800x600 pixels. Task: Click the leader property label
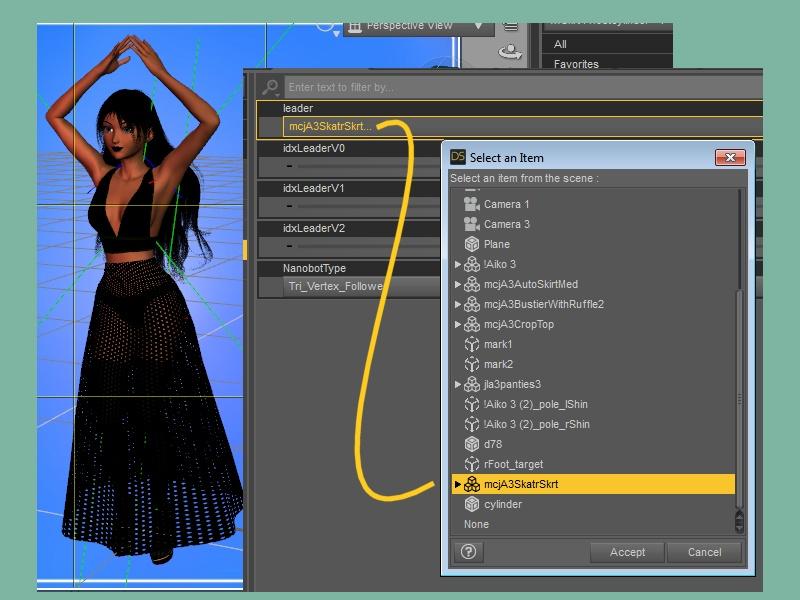tap(298, 108)
